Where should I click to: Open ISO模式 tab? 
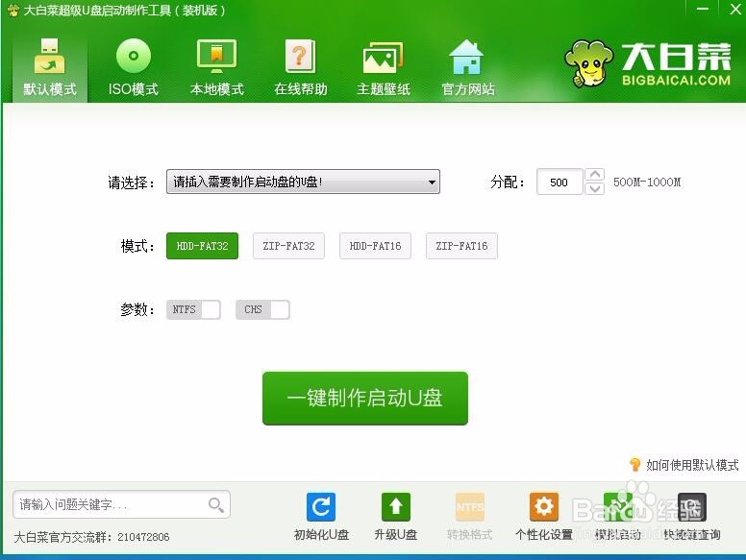point(134,67)
